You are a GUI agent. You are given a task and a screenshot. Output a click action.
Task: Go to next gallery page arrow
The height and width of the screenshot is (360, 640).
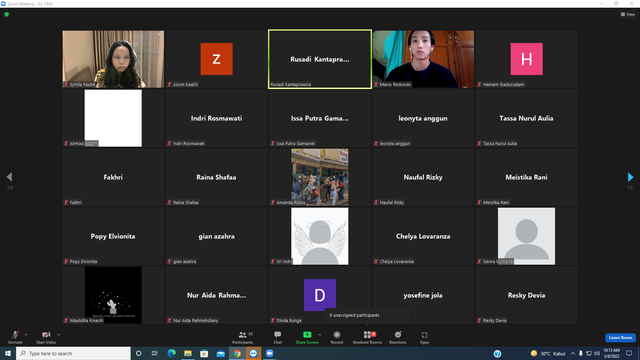point(630,177)
